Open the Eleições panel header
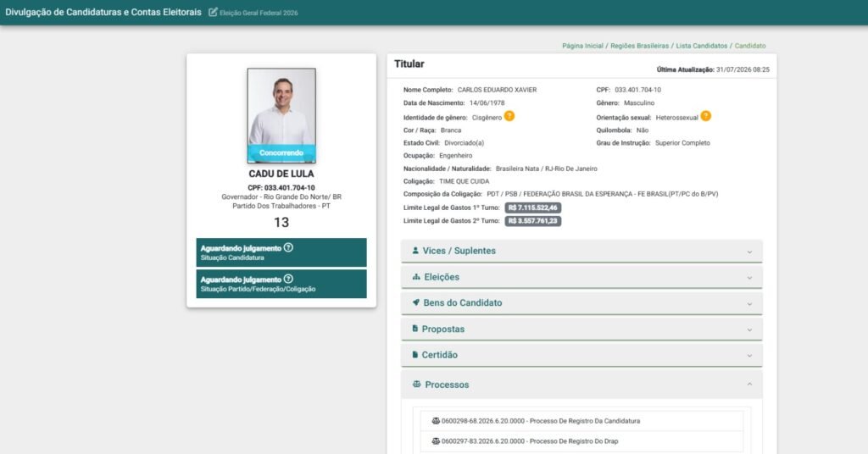The image size is (868, 454). [581, 277]
